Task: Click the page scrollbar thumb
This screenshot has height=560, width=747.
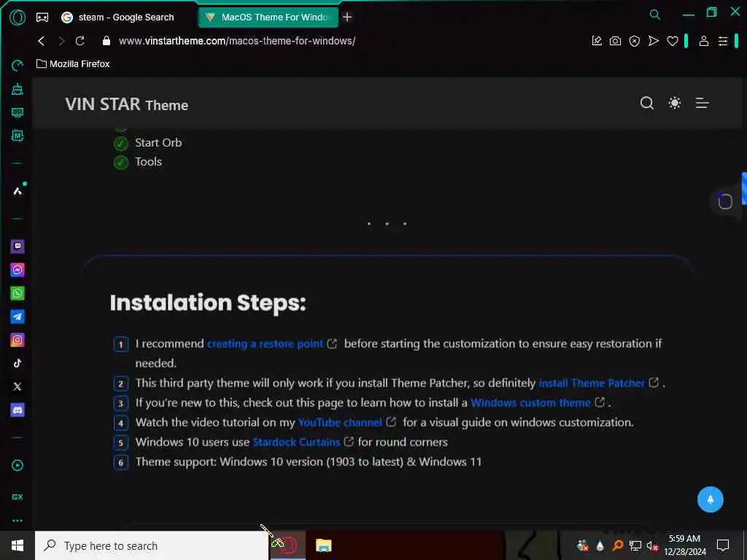Action: click(744, 189)
